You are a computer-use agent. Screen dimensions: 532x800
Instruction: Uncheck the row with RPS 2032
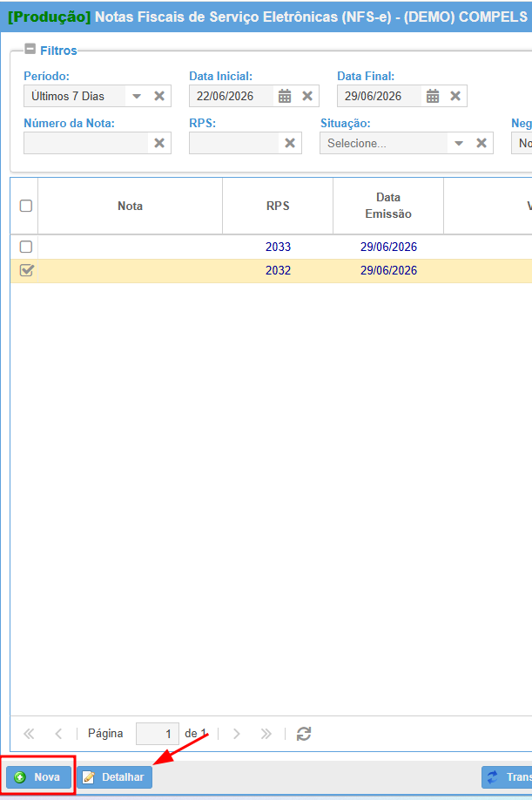tap(26, 270)
